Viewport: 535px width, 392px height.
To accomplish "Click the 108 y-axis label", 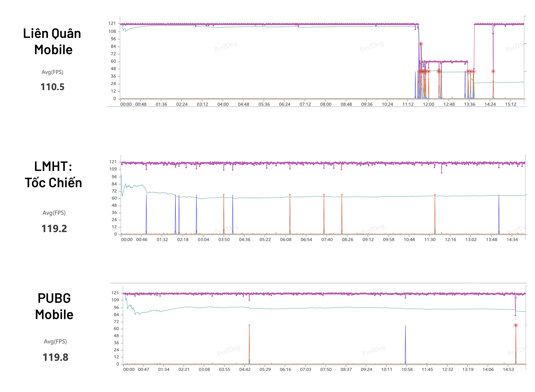I will (112, 31).
